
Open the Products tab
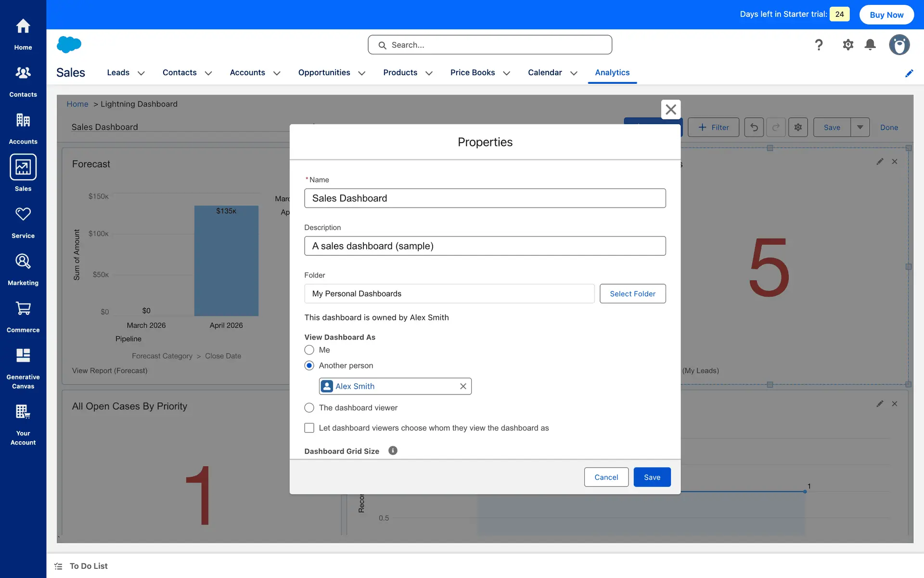(x=400, y=73)
